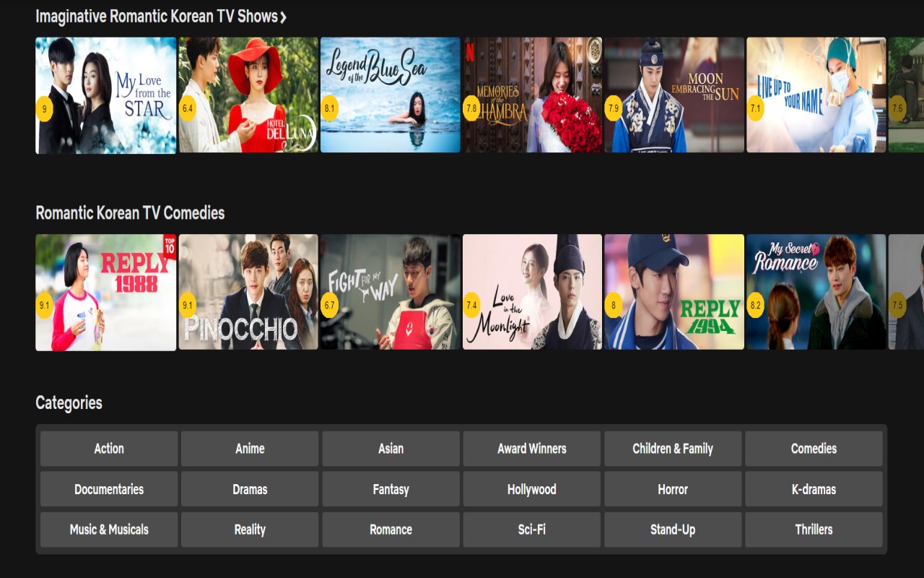Click the 7.8 rating badge on Memories of the Alhambra
Screen dimensions: 924x578
tap(471, 109)
